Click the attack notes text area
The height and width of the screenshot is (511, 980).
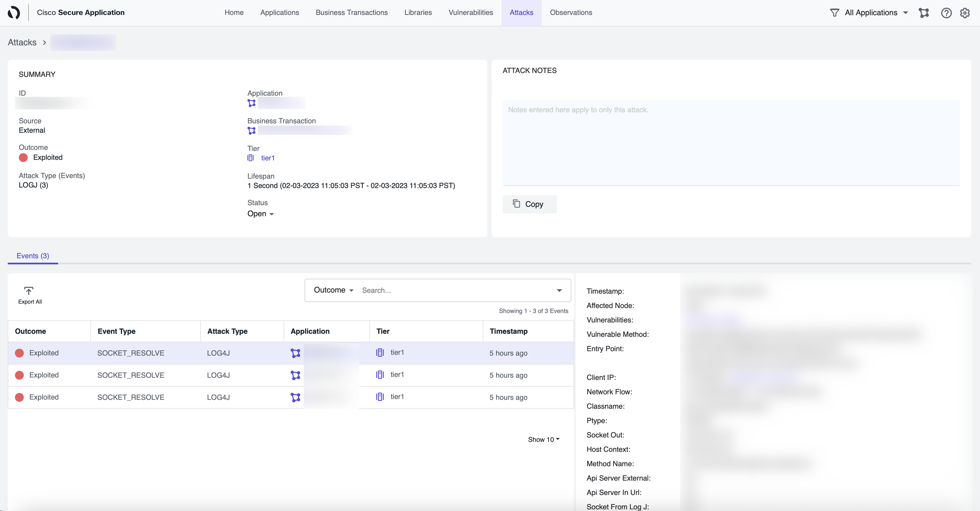pyautogui.click(x=731, y=143)
